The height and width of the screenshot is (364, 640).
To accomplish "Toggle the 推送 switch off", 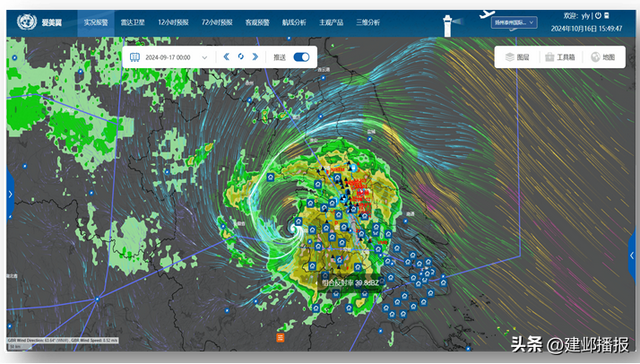I will point(302,57).
